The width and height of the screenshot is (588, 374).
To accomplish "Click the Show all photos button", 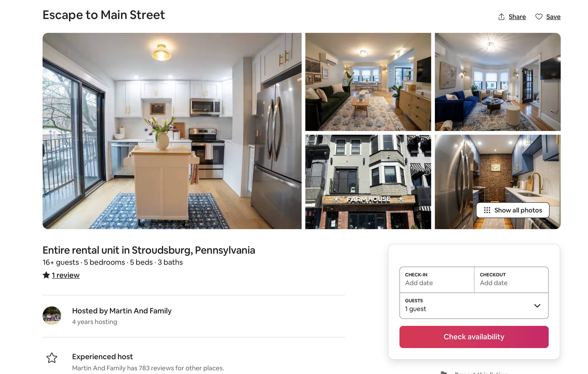I will pos(513,210).
